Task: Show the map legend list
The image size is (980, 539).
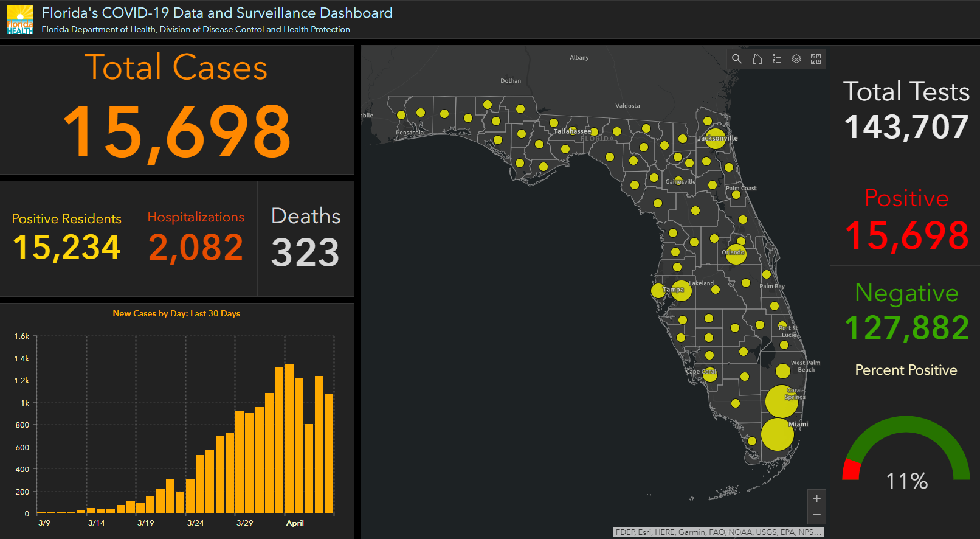Action: (x=777, y=59)
